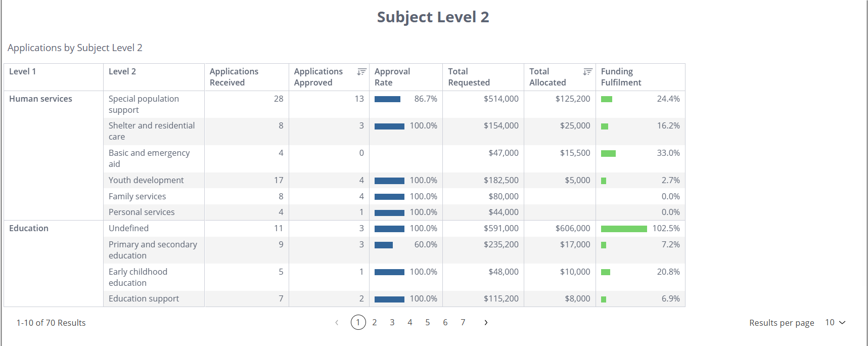Select the Education Level 1 cell

29,229
